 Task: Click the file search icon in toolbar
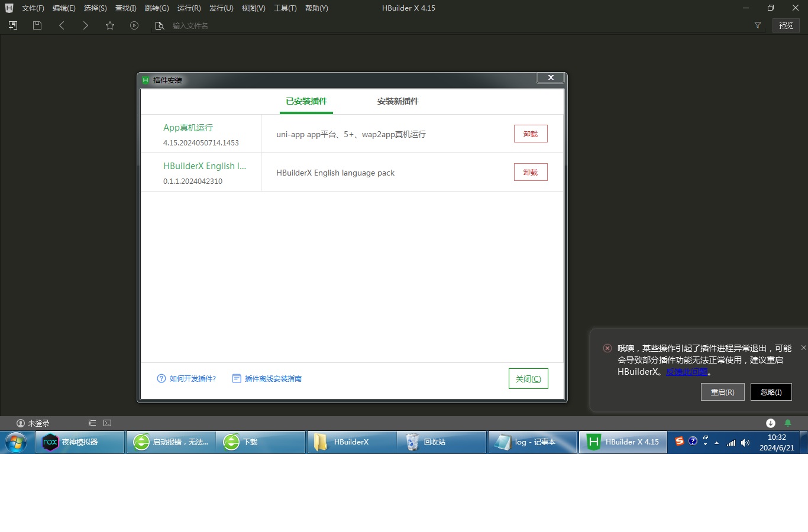[x=159, y=25]
